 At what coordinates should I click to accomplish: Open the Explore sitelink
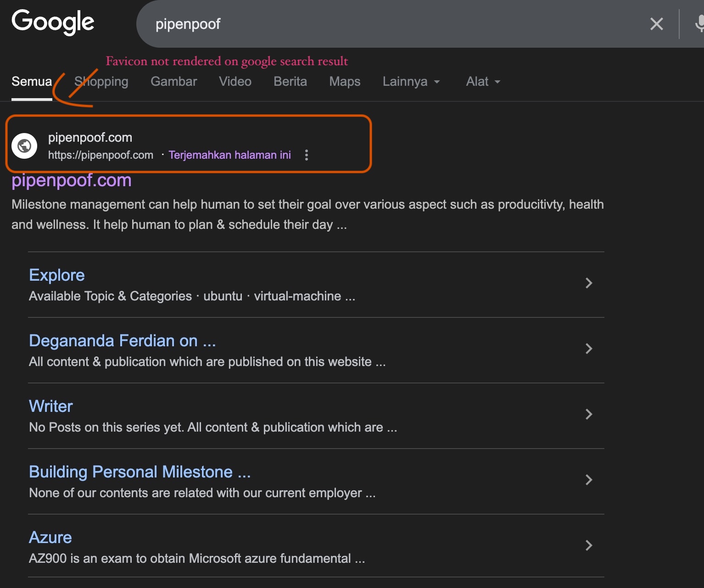click(57, 275)
